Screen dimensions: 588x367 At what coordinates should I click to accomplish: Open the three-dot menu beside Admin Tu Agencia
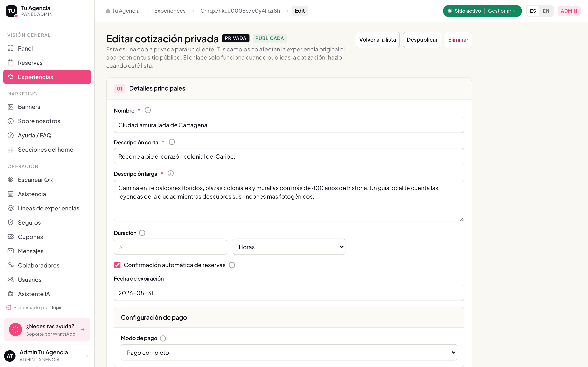pyautogui.click(x=86, y=356)
